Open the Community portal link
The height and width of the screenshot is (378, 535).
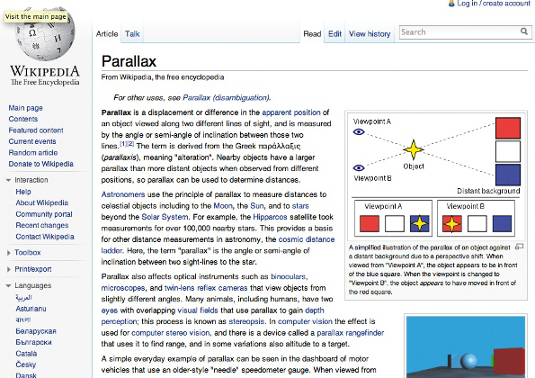(44, 214)
